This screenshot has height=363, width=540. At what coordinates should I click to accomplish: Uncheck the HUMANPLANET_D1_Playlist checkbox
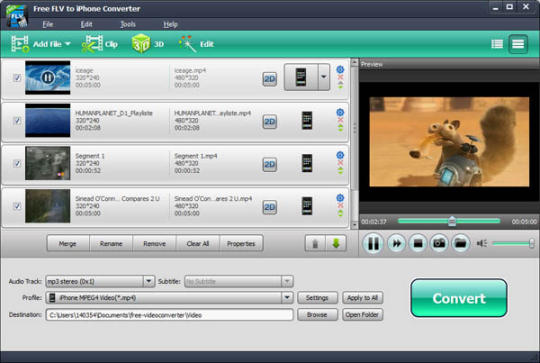pos(17,120)
